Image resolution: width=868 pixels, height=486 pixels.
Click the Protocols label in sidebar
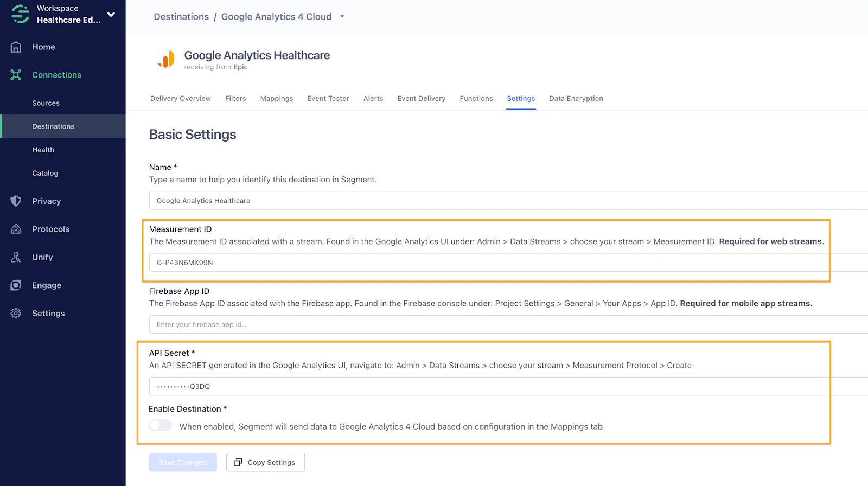pos(50,229)
